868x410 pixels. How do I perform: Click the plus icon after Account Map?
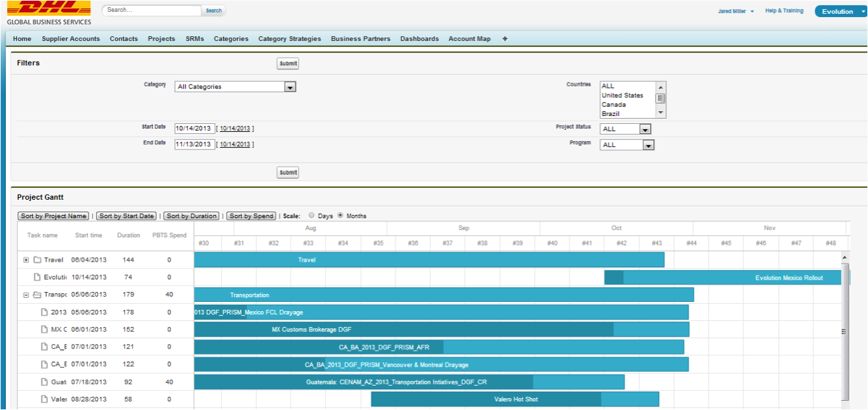(x=505, y=39)
